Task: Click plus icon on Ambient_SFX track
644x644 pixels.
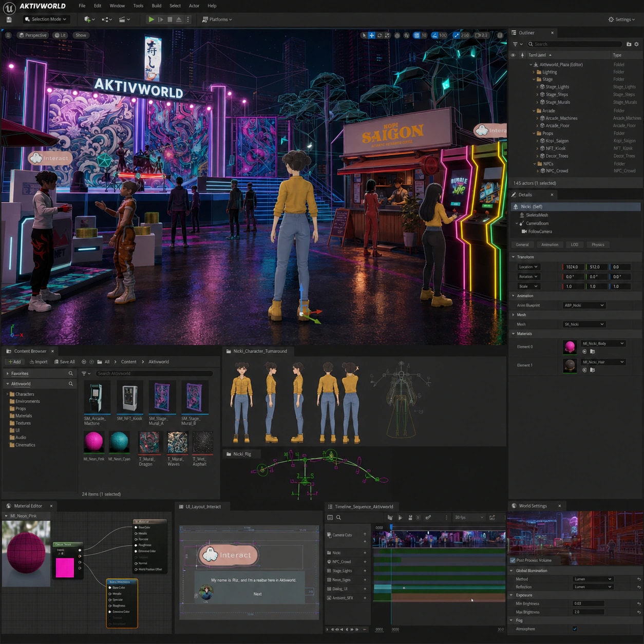Action: click(x=365, y=598)
